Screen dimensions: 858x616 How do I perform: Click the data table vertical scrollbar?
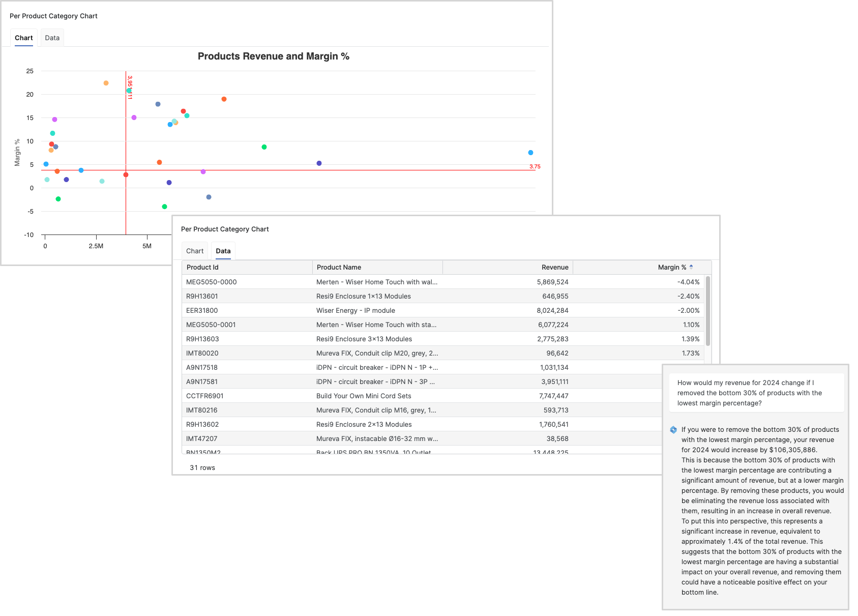coord(708,311)
